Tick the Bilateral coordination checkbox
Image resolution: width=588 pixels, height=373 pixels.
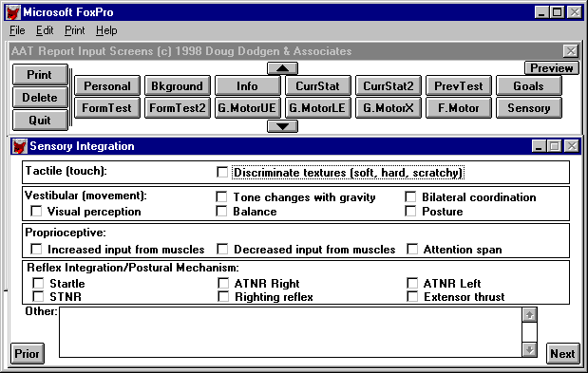[410, 197]
